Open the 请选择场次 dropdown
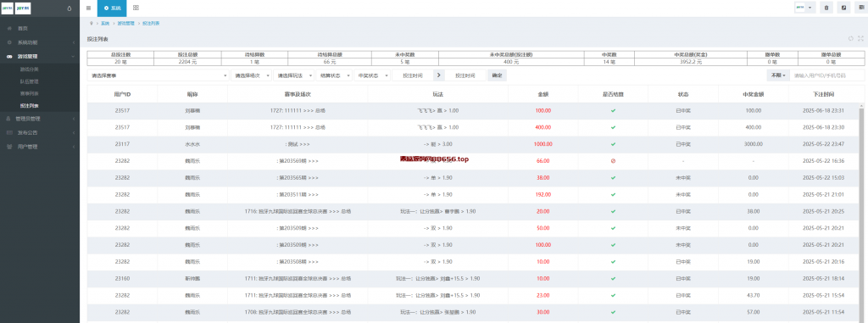The image size is (868, 323). pos(251,75)
